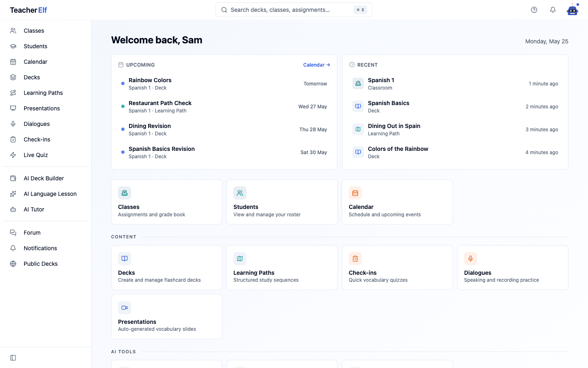Click the Forum chat bubbles icon
Viewport: 588px width, 368px height.
tap(13, 233)
